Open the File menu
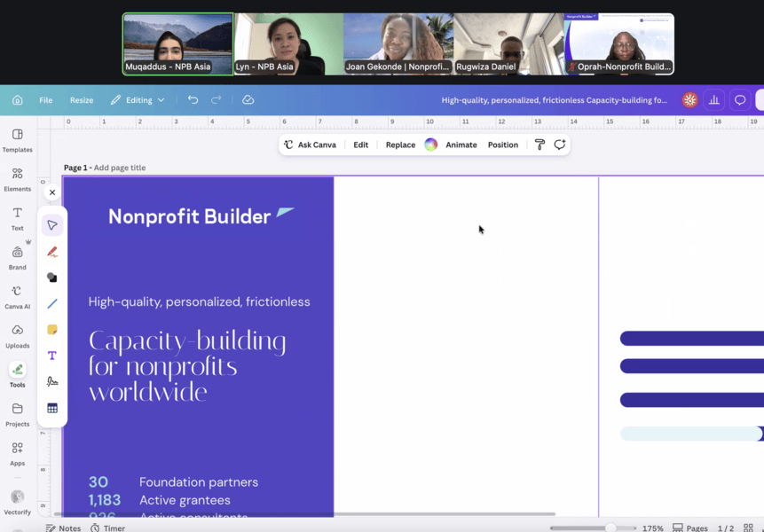 click(46, 100)
